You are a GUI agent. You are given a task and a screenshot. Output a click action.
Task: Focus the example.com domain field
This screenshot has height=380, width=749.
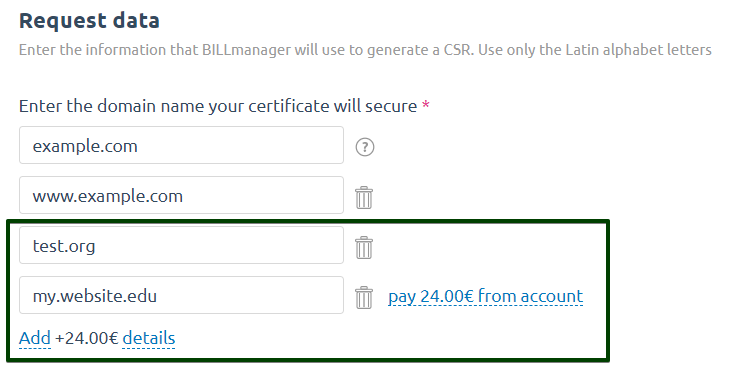(182, 145)
